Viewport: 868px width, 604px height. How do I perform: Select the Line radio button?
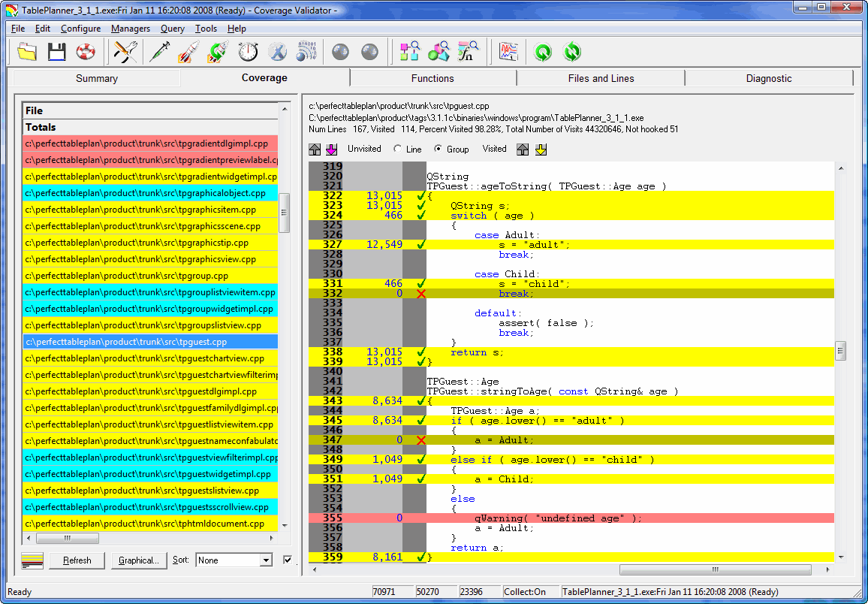click(398, 149)
